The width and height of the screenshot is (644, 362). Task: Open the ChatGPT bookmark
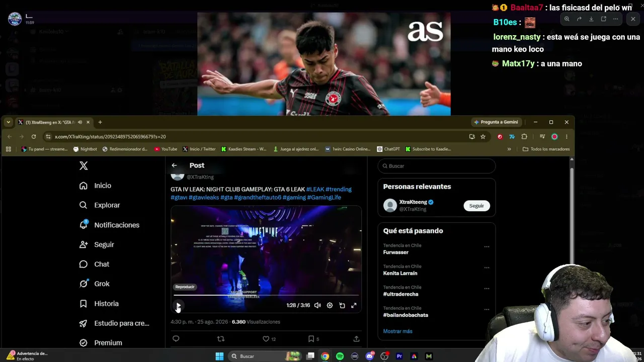pyautogui.click(x=388, y=149)
